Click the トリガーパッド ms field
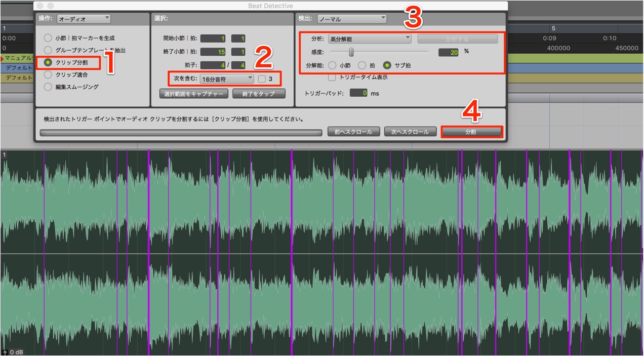Viewport: 644px width, 356px height. point(358,93)
